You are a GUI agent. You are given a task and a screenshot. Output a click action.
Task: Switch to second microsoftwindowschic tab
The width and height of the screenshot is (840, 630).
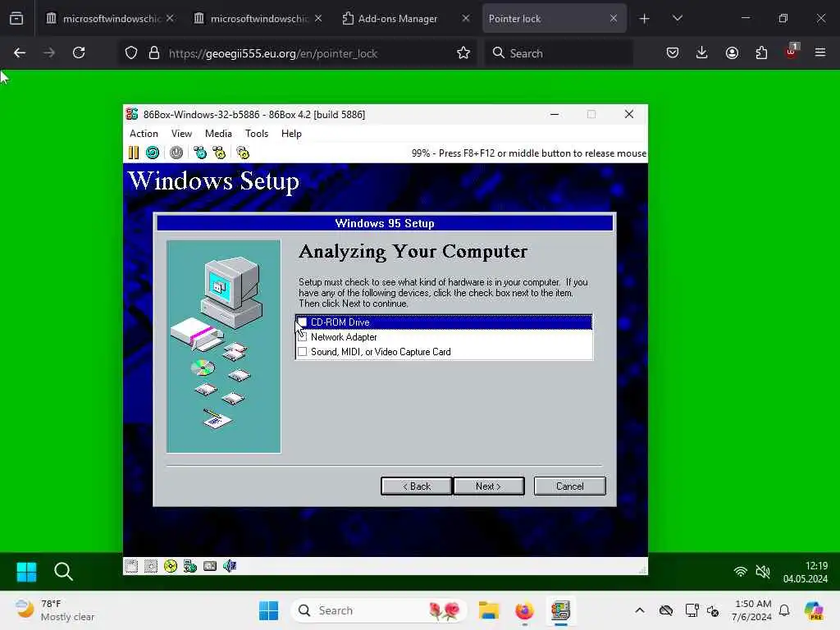(257, 19)
